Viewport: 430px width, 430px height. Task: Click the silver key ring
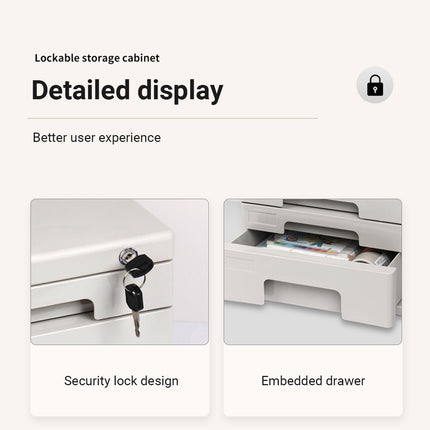[x=133, y=278]
